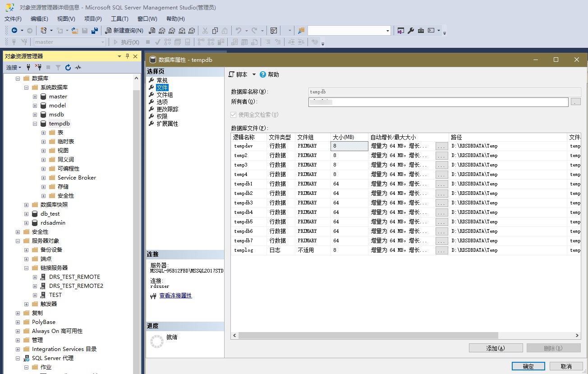Click the 逻辑名称 column header
This screenshot has width=588, height=374.
click(x=249, y=137)
